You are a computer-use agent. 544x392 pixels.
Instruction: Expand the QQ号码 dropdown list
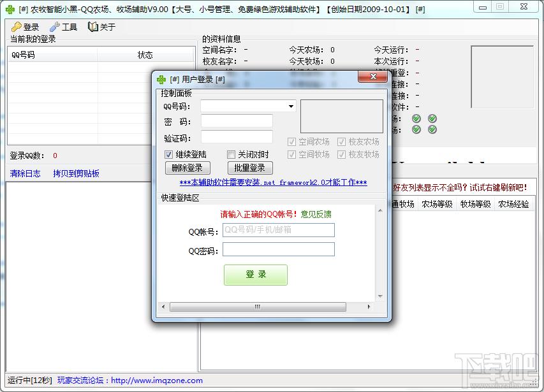(291, 106)
